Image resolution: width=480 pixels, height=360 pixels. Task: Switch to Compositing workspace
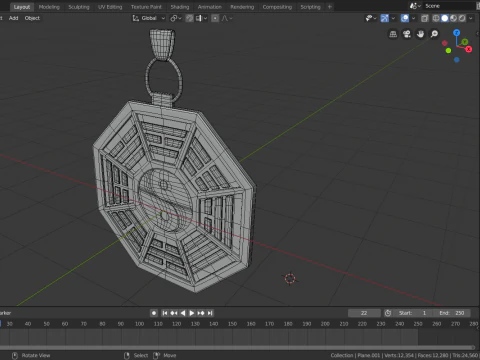pyautogui.click(x=277, y=7)
